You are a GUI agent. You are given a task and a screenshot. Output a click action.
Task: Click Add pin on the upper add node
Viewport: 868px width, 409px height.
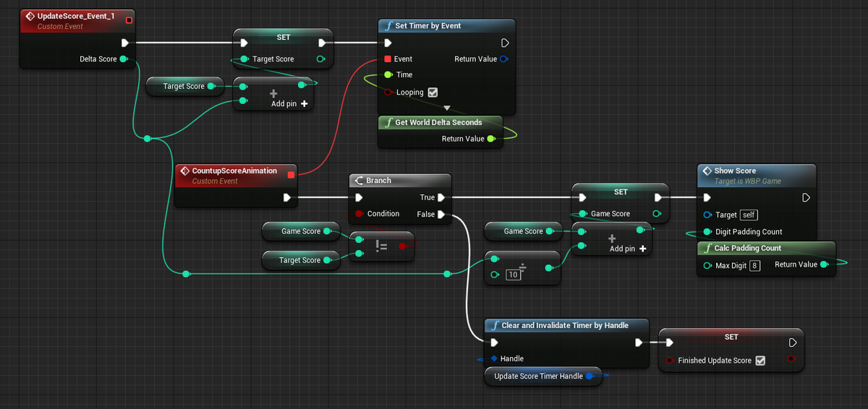(x=289, y=104)
